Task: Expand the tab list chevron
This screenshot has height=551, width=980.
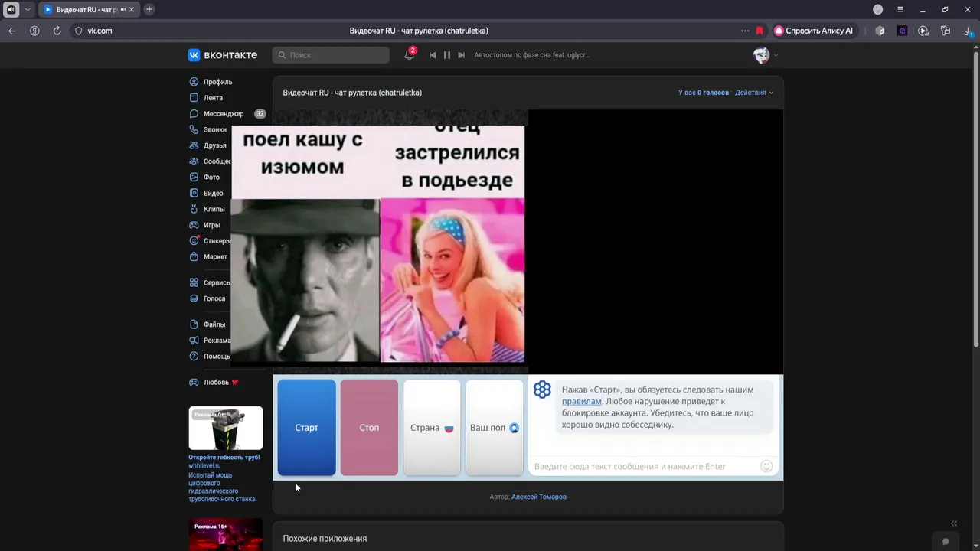Action: [x=28, y=9]
